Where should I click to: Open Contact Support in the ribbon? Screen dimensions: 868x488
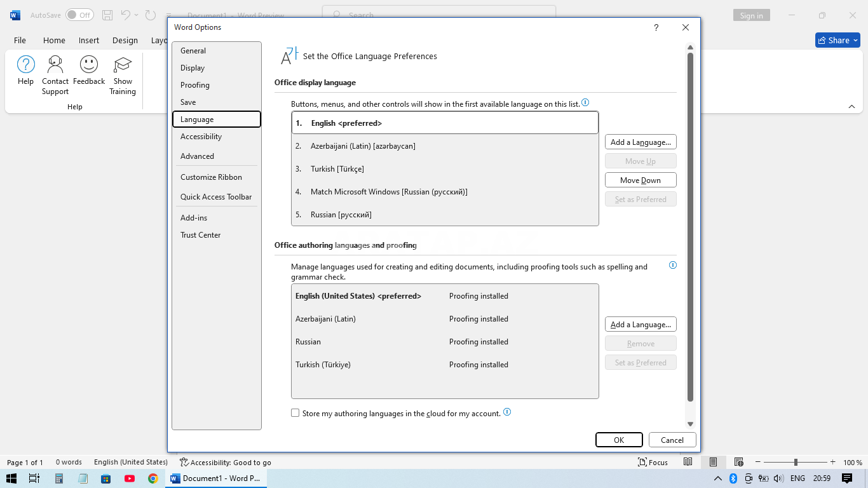pyautogui.click(x=55, y=75)
